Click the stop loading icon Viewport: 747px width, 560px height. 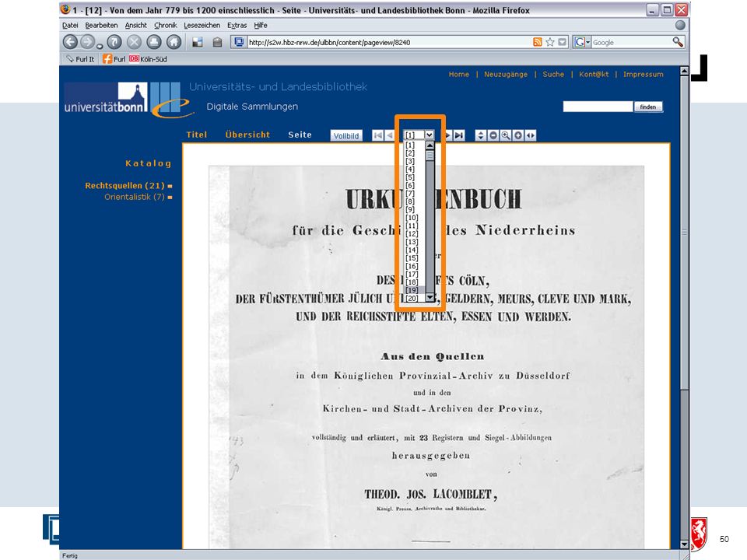135,42
